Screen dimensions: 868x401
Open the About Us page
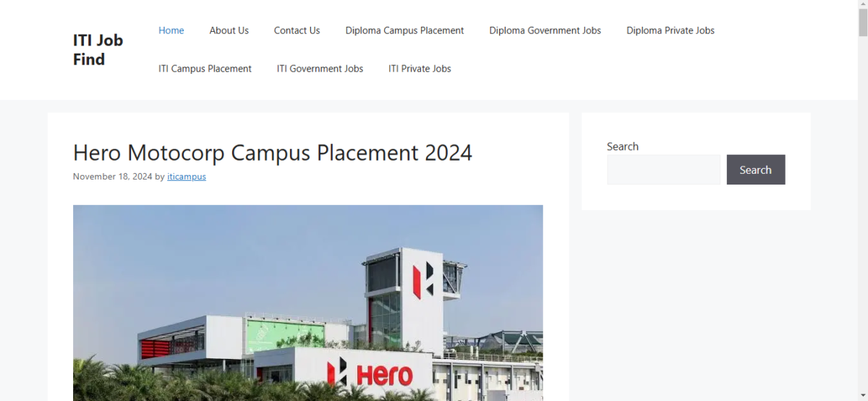click(229, 30)
